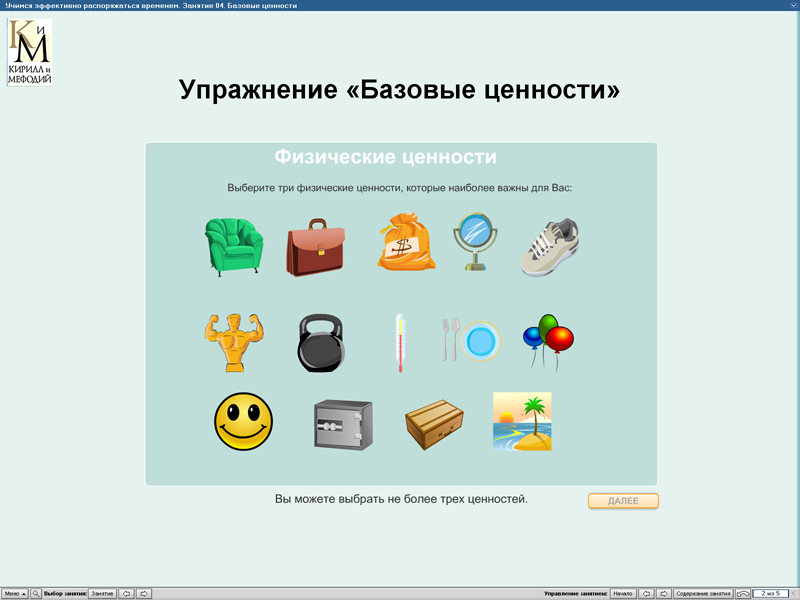Viewport: 800px width, 600px height.
Task: Toggle the balloons value selection
Action: click(x=551, y=338)
